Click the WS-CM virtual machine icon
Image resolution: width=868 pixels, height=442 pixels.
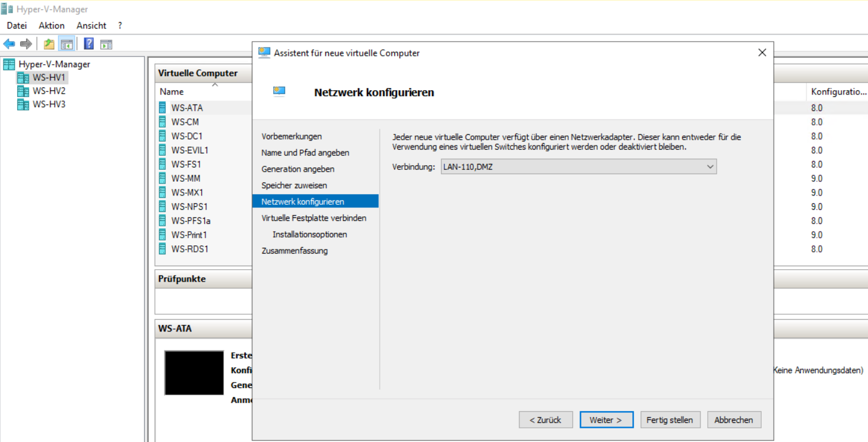click(163, 122)
